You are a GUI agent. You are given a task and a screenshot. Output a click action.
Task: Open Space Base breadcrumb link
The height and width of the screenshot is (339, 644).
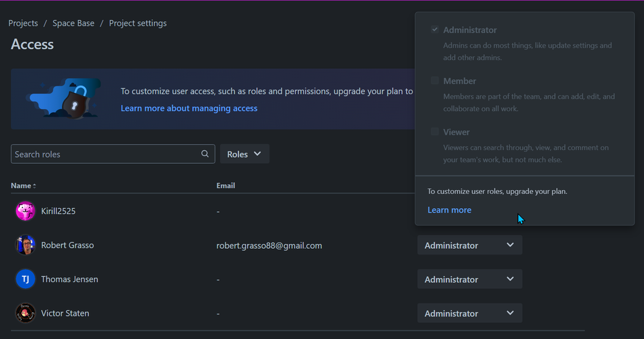[73, 23]
